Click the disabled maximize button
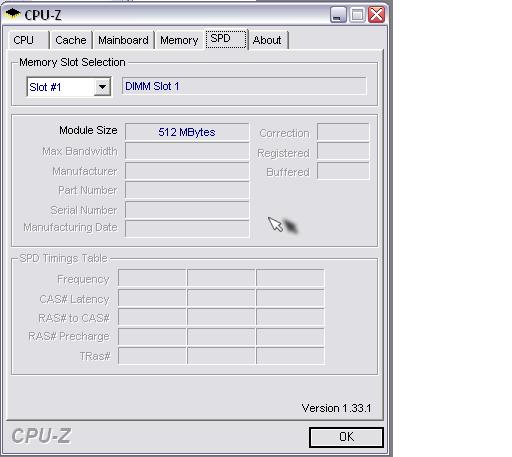 pos(357,15)
